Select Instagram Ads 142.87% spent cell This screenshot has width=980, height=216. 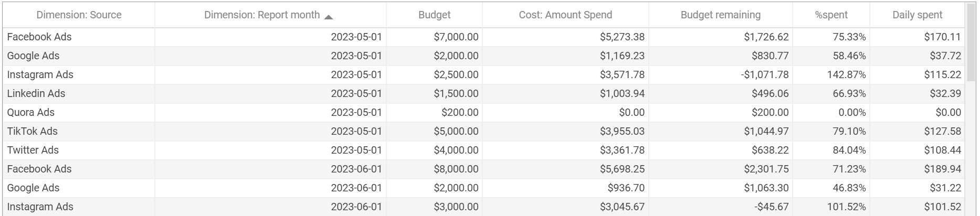[846, 75]
